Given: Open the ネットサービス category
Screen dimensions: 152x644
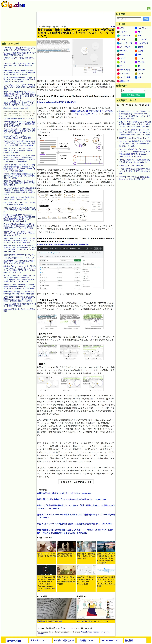Looking at the screenshot, I should click(126, 43).
